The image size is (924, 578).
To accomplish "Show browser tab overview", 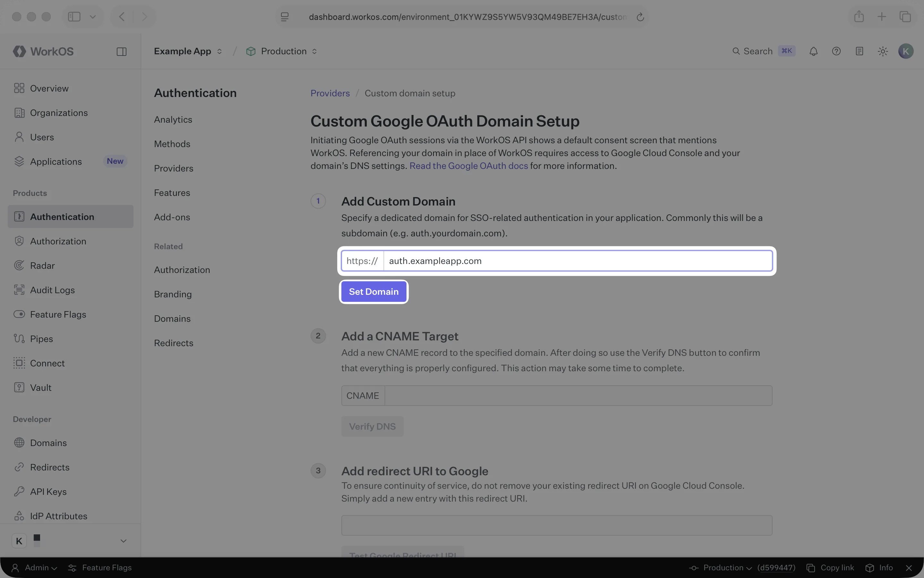I will 905,16.
